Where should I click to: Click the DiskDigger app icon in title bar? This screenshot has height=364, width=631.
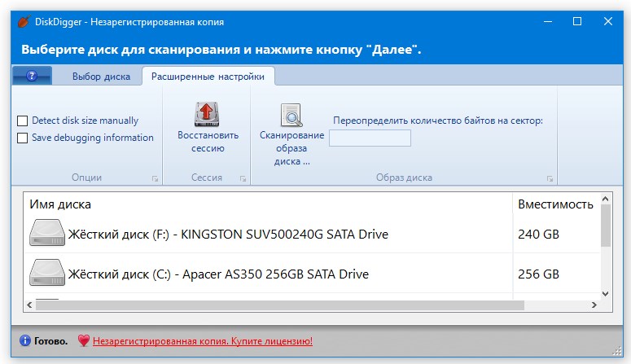pos(23,21)
